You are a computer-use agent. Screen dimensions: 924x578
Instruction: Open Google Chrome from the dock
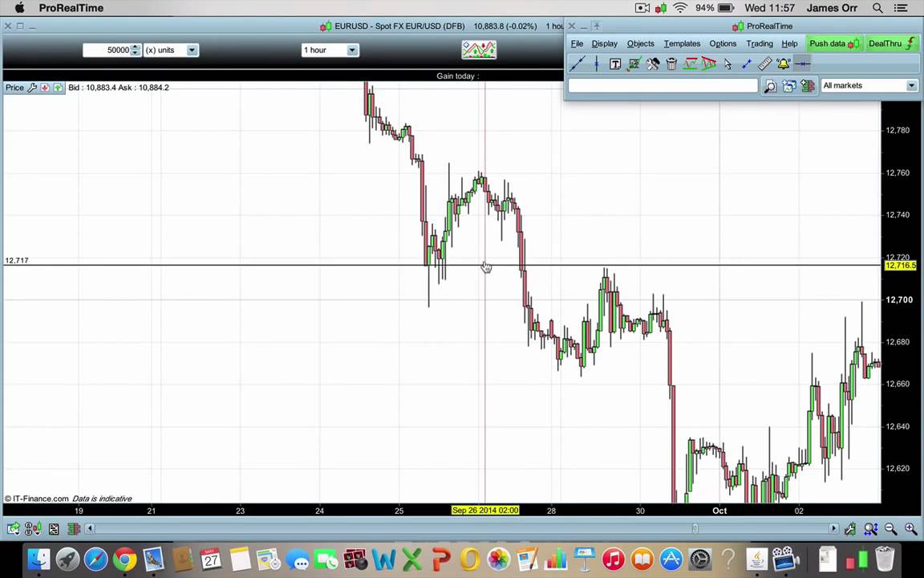pyautogui.click(x=125, y=559)
